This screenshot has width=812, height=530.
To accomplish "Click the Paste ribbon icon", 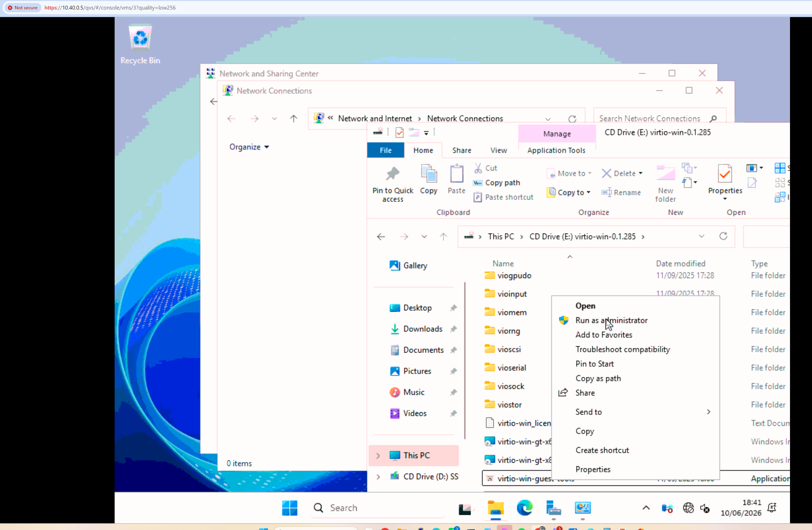I will click(456, 174).
